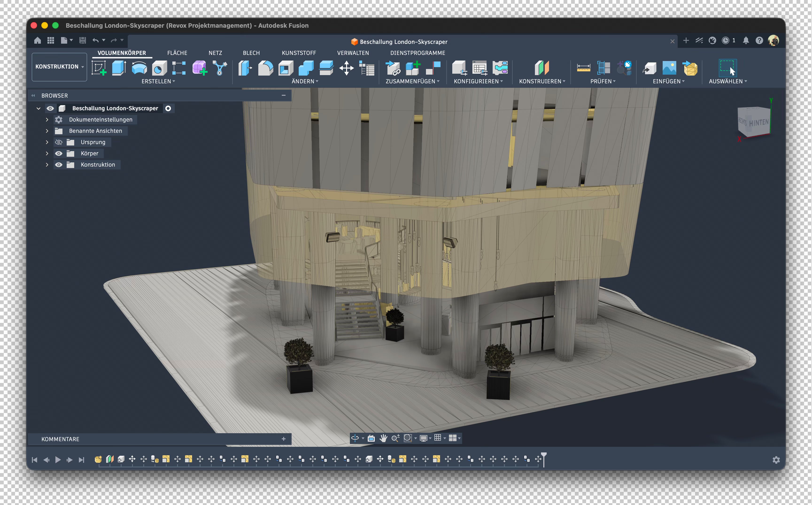Image resolution: width=812 pixels, height=505 pixels.
Task: Show the hidden Ursprung folder
Action: point(58,142)
